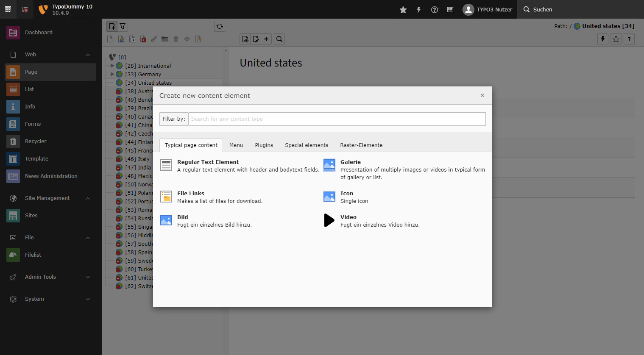
Task: Switch to the Raster-Elemente tab
Action: pyautogui.click(x=361, y=145)
